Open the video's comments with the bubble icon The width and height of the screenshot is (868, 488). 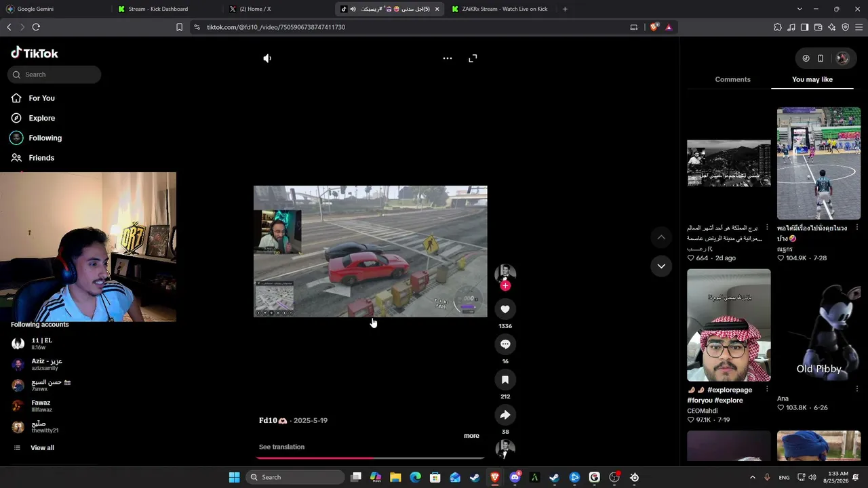505,344
